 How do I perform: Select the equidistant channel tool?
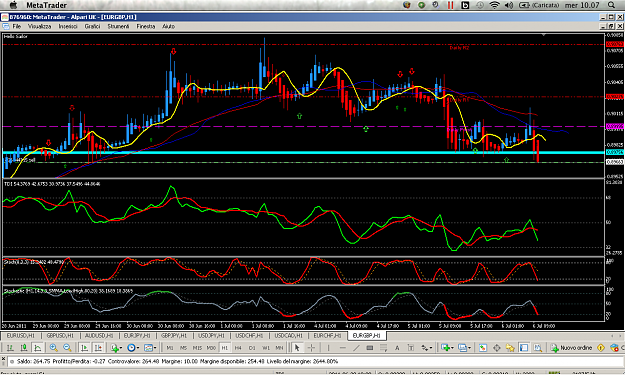[x=369, y=348]
